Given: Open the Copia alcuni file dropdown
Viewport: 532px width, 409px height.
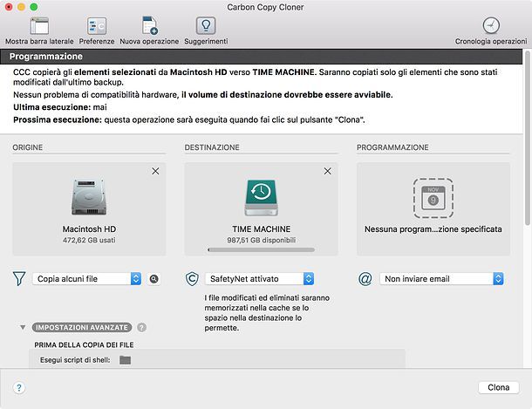Looking at the screenshot, I should [87, 279].
